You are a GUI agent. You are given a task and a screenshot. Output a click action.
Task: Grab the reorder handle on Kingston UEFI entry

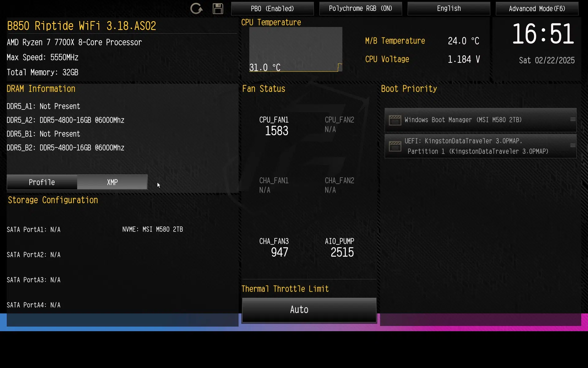pos(573,146)
